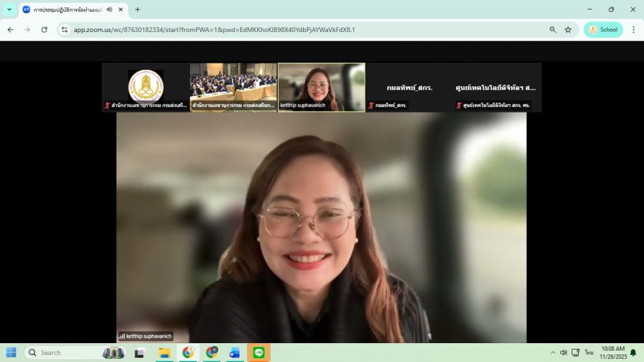Screen dimensions: 644x362
Task: Open the Windows Start menu
Action: [x=11, y=353]
